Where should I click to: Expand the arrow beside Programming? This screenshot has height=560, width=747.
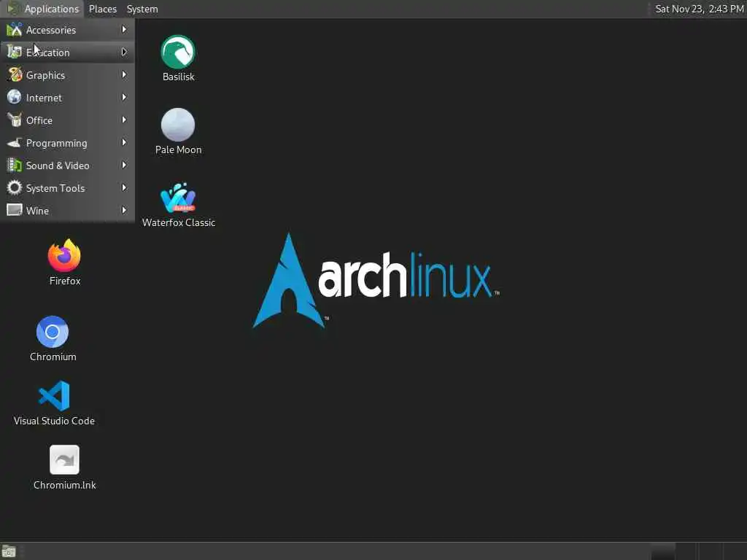pos(124,142)
